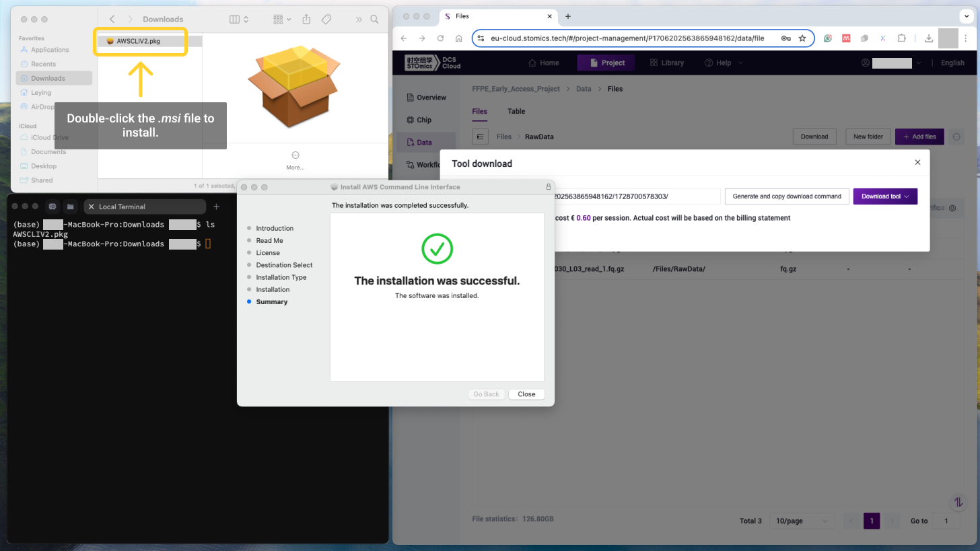Close the Tool download dialog

tap(917, 162)
